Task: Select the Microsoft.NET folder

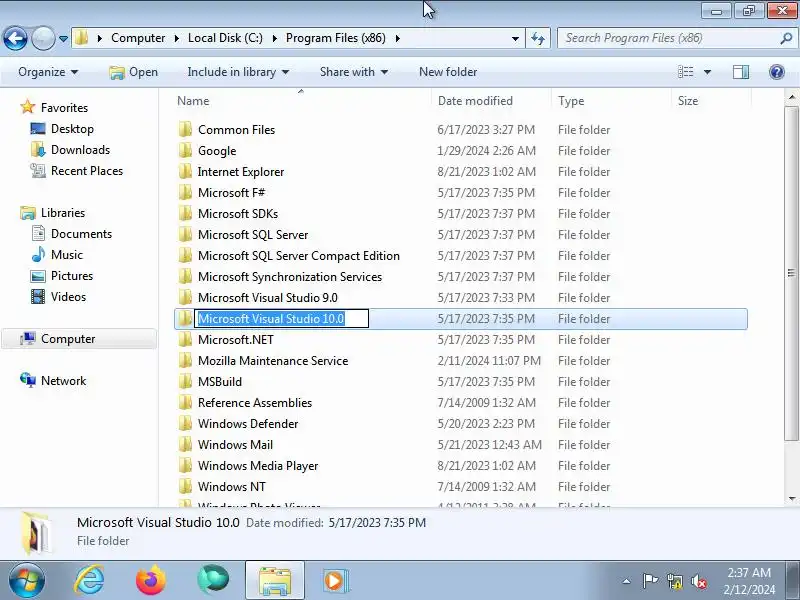Action: pyautogui.click(x=236, y=340)
